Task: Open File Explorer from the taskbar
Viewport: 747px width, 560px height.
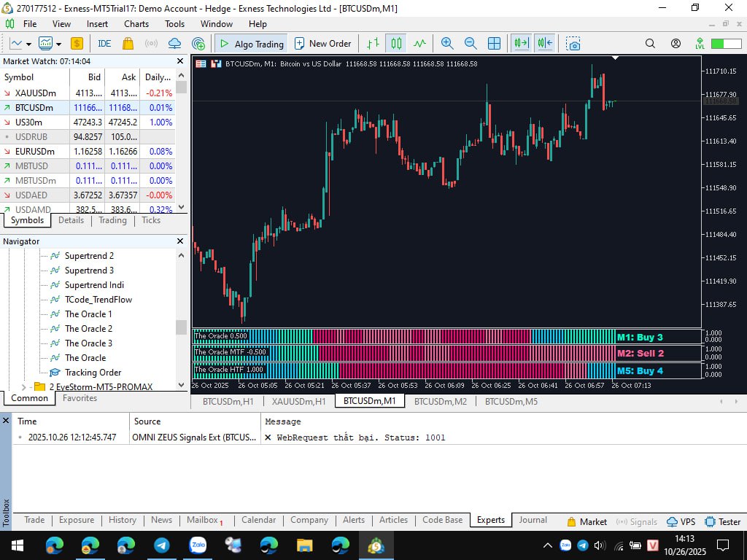Action: click(x=305, y=545)
